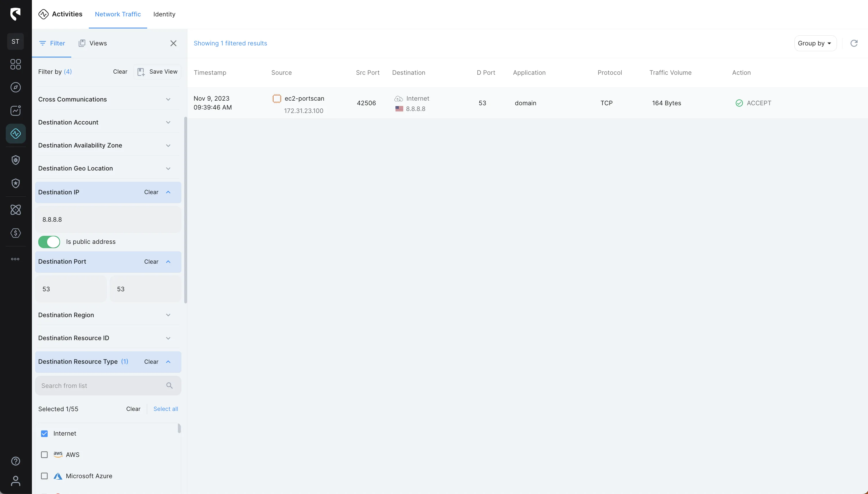
Task: Click the Src Port value 42506
Action: click(366, 103)
